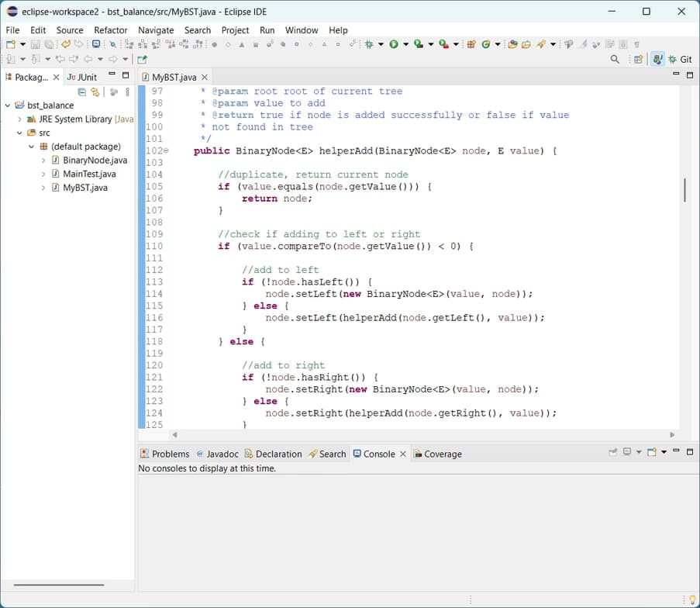This screenshot has width=700, height=608.
Task: Open the dropdown arrow beside the Run button
Action: pos(405,44)
